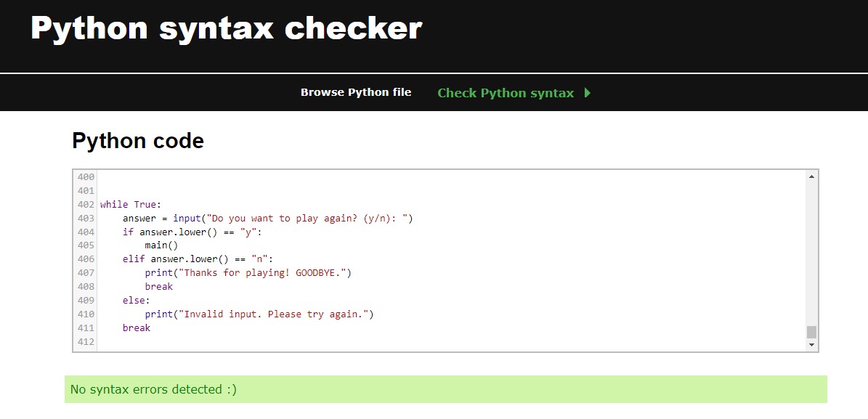Click the green arrow beside Check Python syntax
This screenshot has width=868, height=419.
588,93
